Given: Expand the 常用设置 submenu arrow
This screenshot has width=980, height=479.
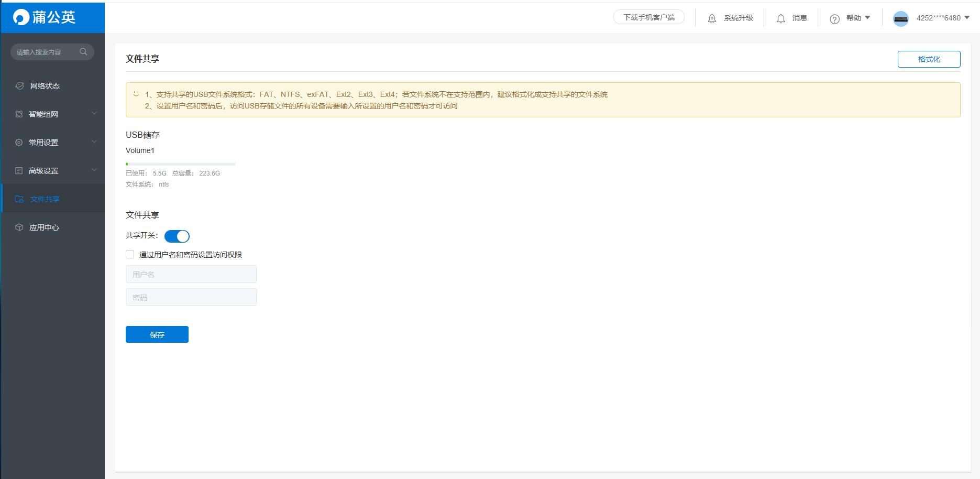Looking at the screenshot, I should point(94,141).
